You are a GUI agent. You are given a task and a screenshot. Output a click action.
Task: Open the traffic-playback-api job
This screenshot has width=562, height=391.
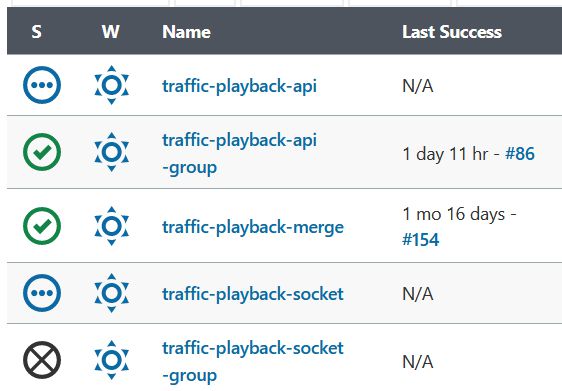click(239, 86)
